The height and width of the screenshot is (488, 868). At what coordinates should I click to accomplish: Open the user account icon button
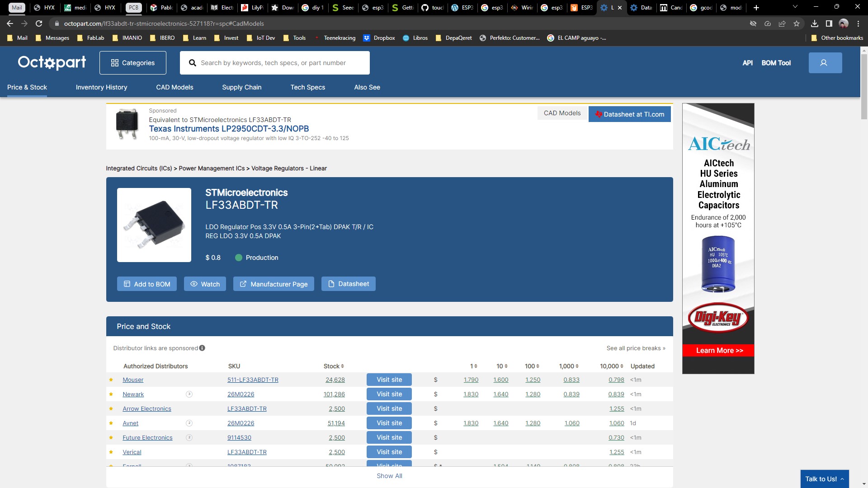(825, 63)
